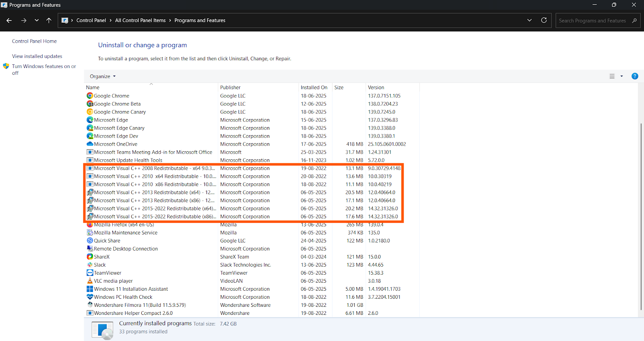Select the Mozilla Firefox (x64 en-US) entry

pyautogui.click(x=252, y=224)
